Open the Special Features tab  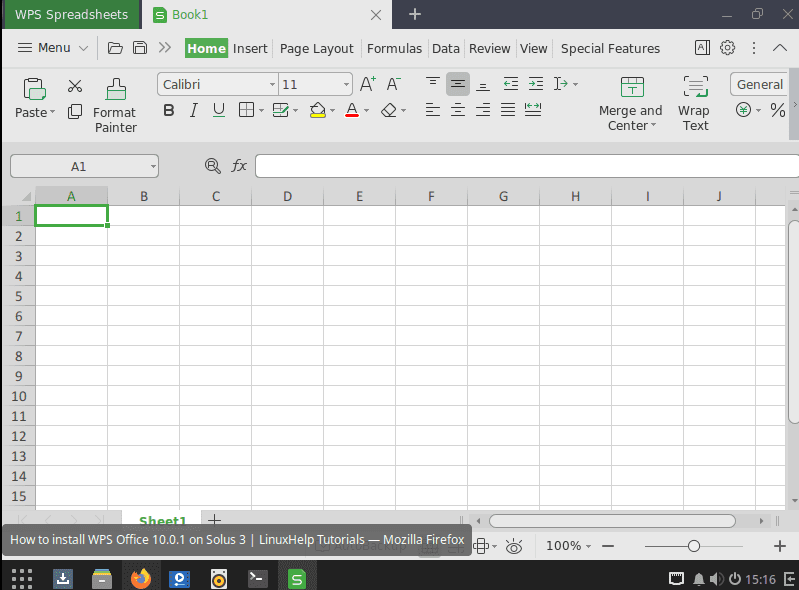point(610,48)
